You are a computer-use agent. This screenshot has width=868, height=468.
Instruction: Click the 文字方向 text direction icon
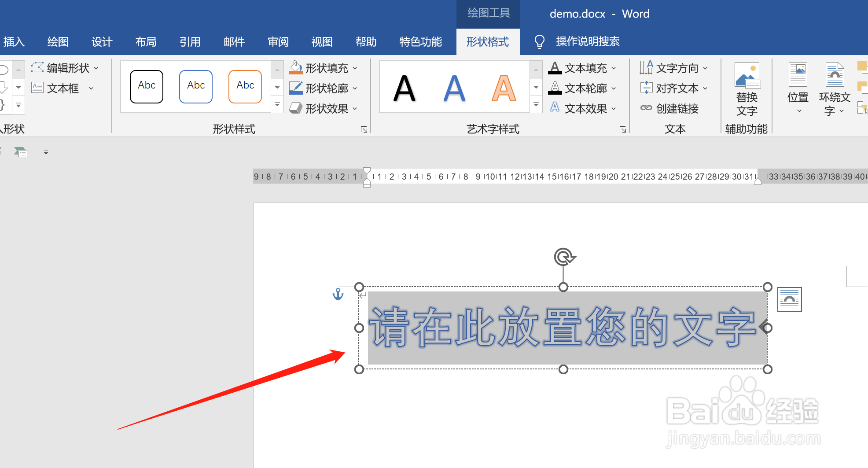[646, 67]
